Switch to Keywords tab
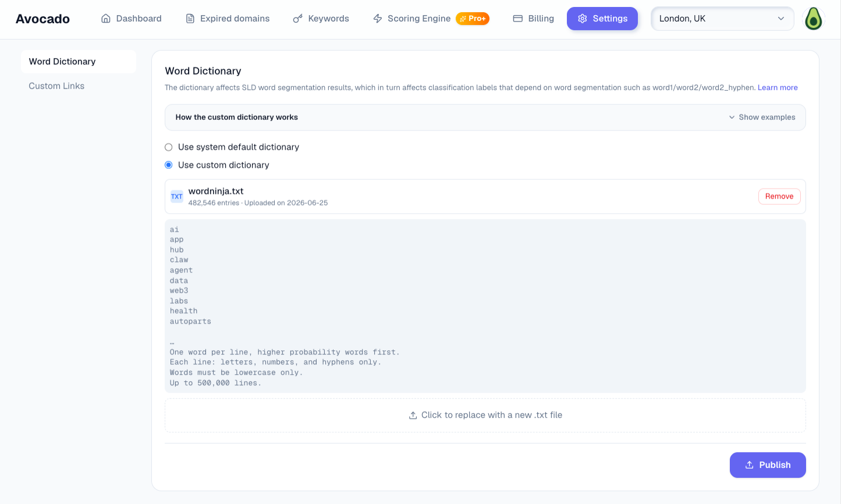The width and height of the screenshot is (841, 504). click(321, 19)
